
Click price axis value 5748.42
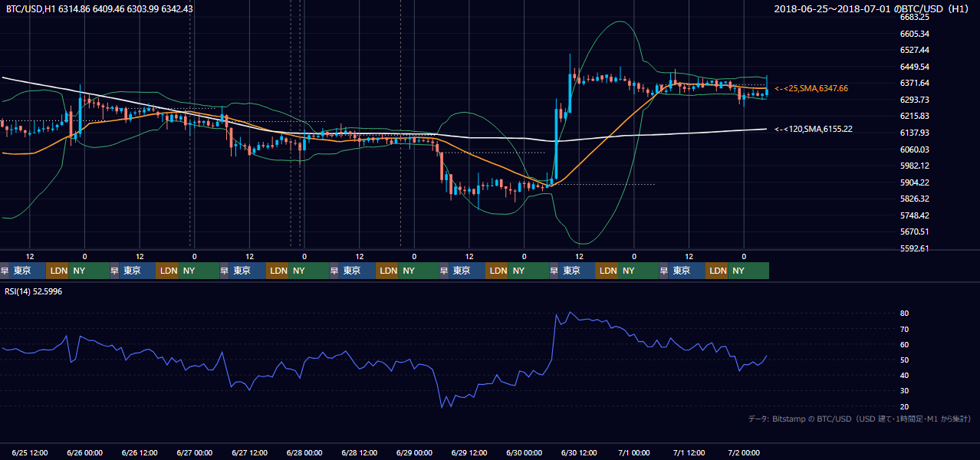click(915, 215)
